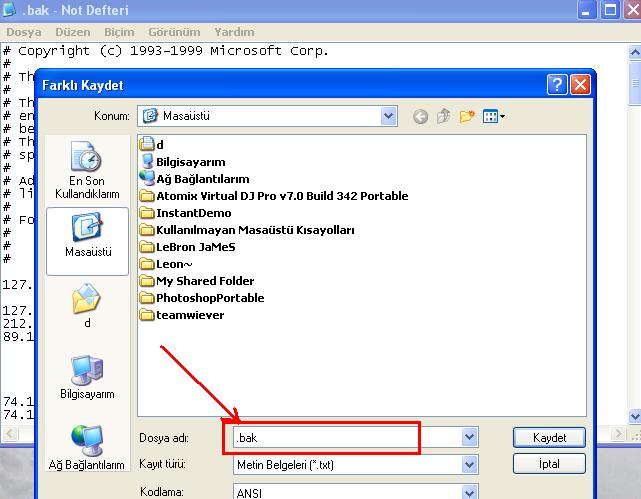Create a new folder via toolbar icon

[466, 116]
